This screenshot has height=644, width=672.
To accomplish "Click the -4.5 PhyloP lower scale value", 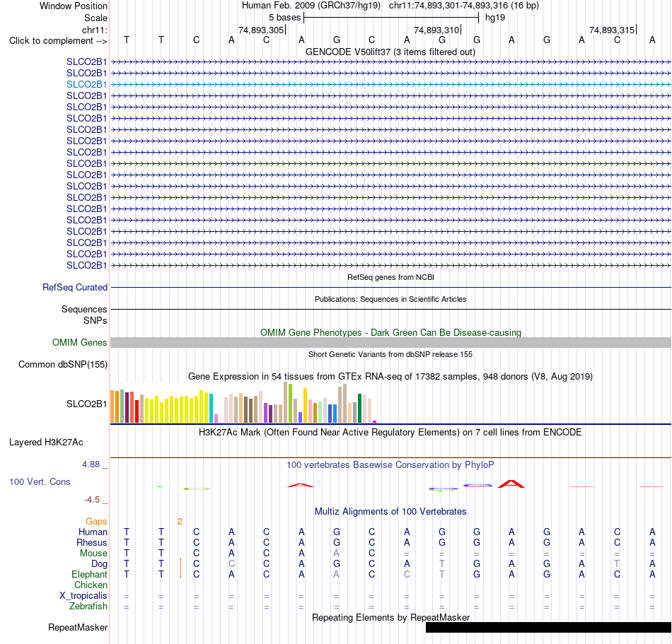I will pos(92,500).
